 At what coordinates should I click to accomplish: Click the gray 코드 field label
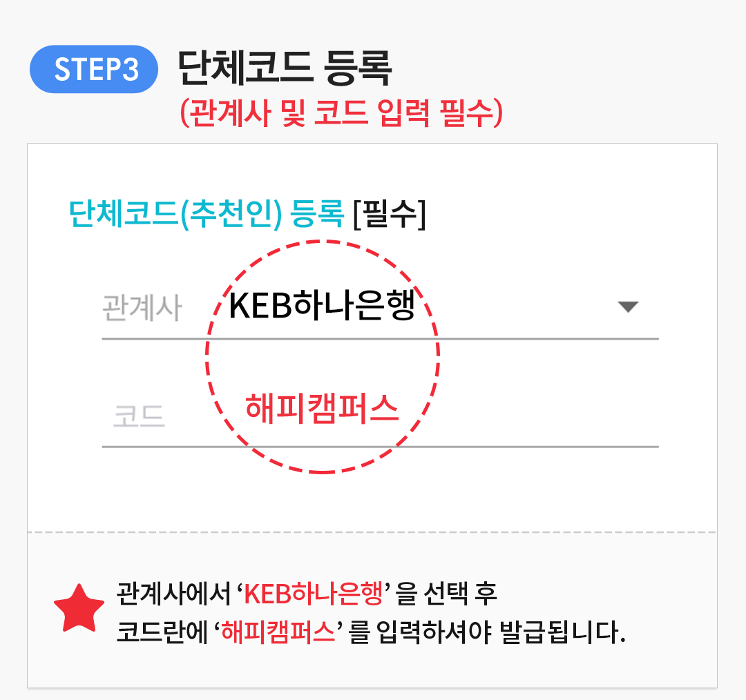pos(139,416)
